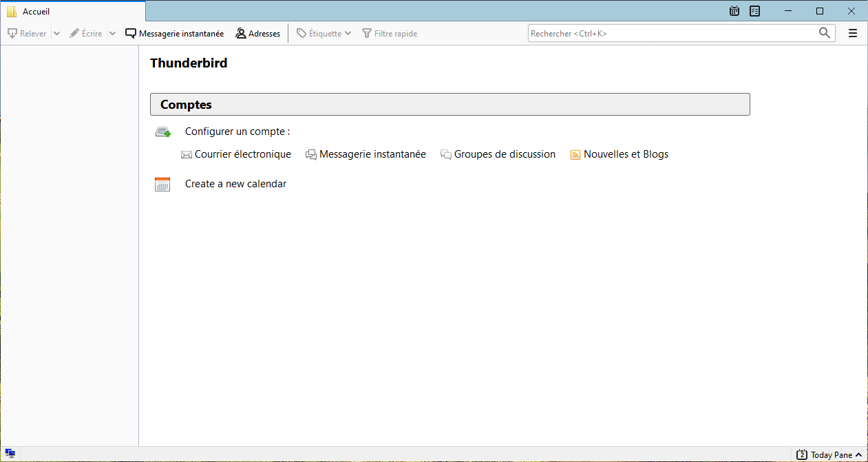
Task: Select the Accueil tab
Action: 73,12
